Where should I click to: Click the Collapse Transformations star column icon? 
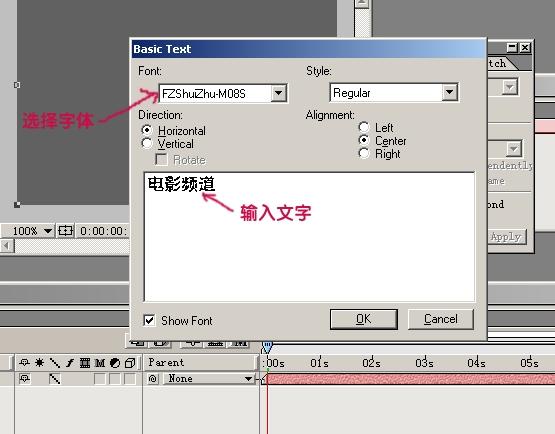(39, 362)
